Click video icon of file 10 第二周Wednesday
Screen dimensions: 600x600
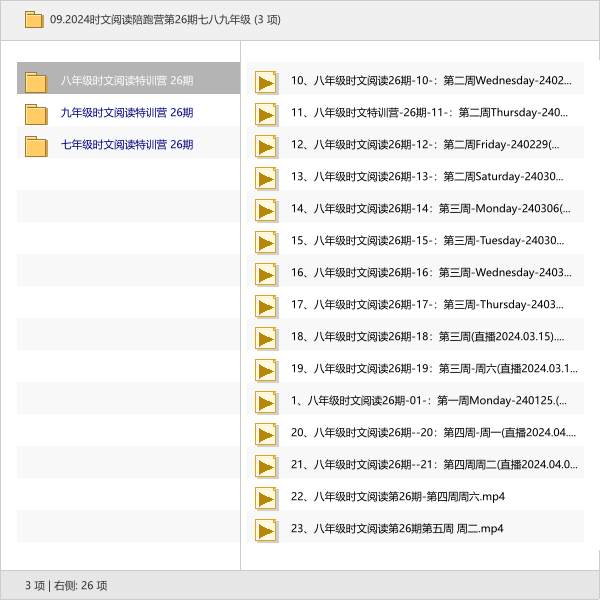[265, 82]
